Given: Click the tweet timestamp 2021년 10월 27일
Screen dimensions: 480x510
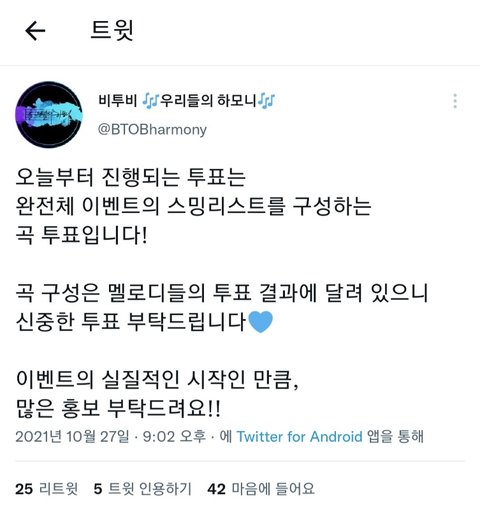Looking at the screenshot, I should tap(72, 436).
